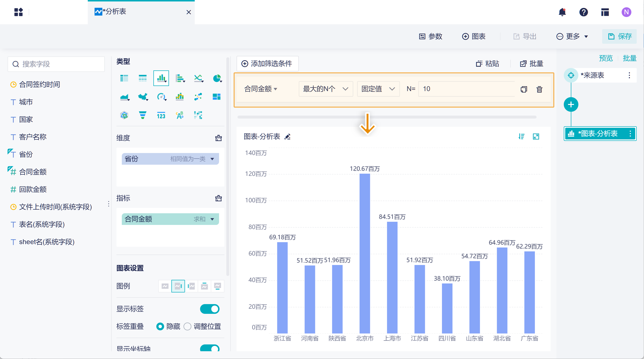Viewport: 644px width, 359px height.
Task: Toggle the 显示坐标轴 switch
Action: tap(210, 348)
